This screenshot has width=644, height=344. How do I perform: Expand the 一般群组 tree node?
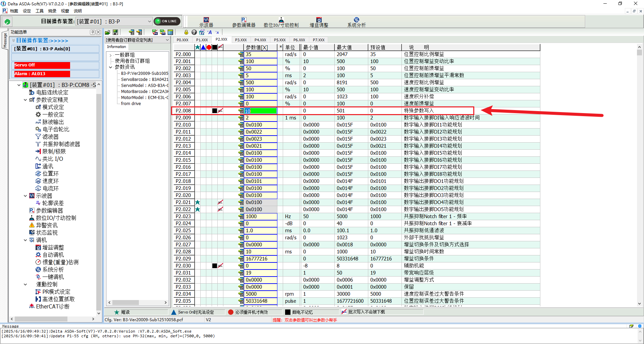(x=110, y=55)
